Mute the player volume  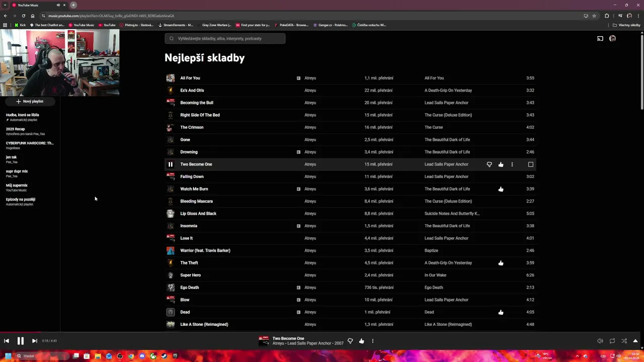[600, 341]
